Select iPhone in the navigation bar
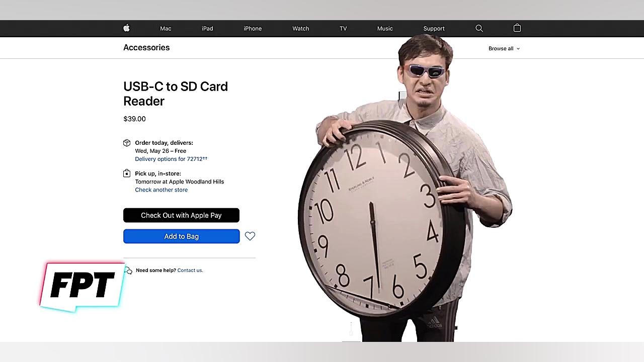This screenshot has height=362, width=644. (x=253, y=29)
